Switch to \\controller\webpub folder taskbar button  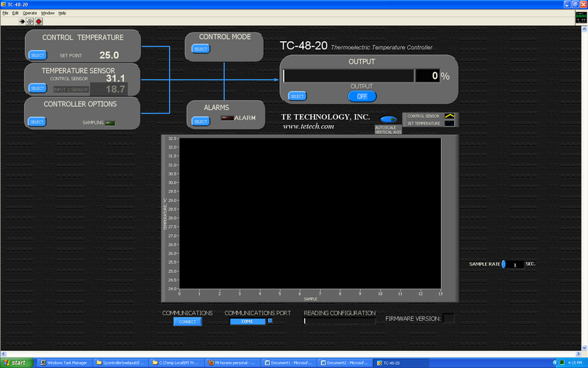121,363
